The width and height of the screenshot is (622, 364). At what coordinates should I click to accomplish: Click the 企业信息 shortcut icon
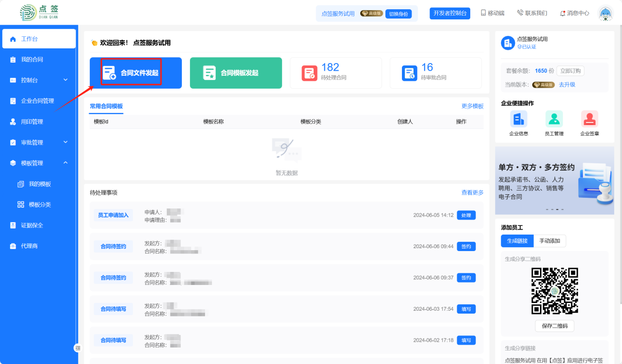pyautogui.click(x=518, y=119)
